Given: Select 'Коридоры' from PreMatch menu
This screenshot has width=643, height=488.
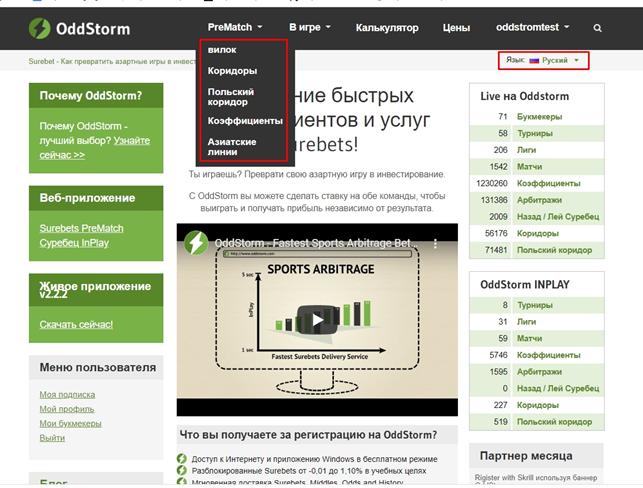Looking at the screenshot, I should 232,71.
